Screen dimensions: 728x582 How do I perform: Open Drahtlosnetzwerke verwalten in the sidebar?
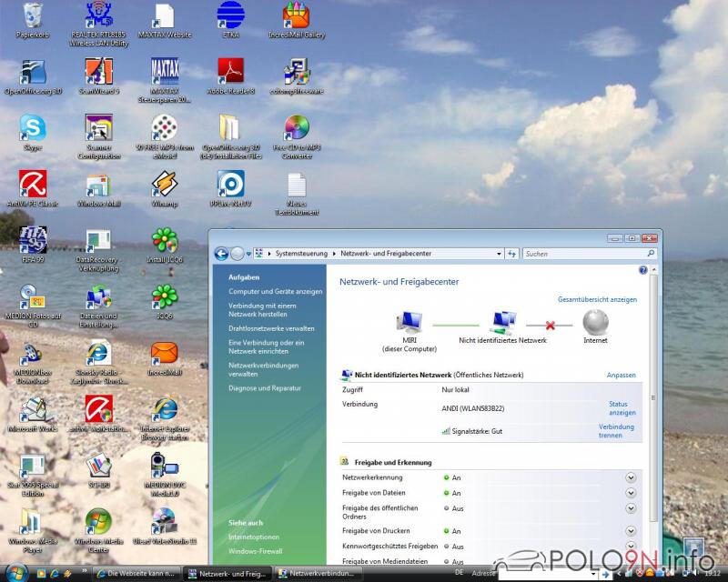click(x=271, y=328)
